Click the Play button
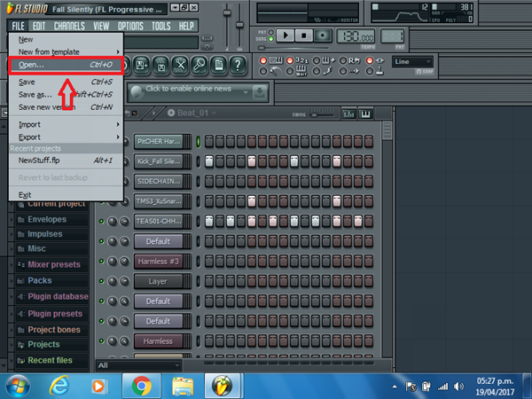 [285, 35]
